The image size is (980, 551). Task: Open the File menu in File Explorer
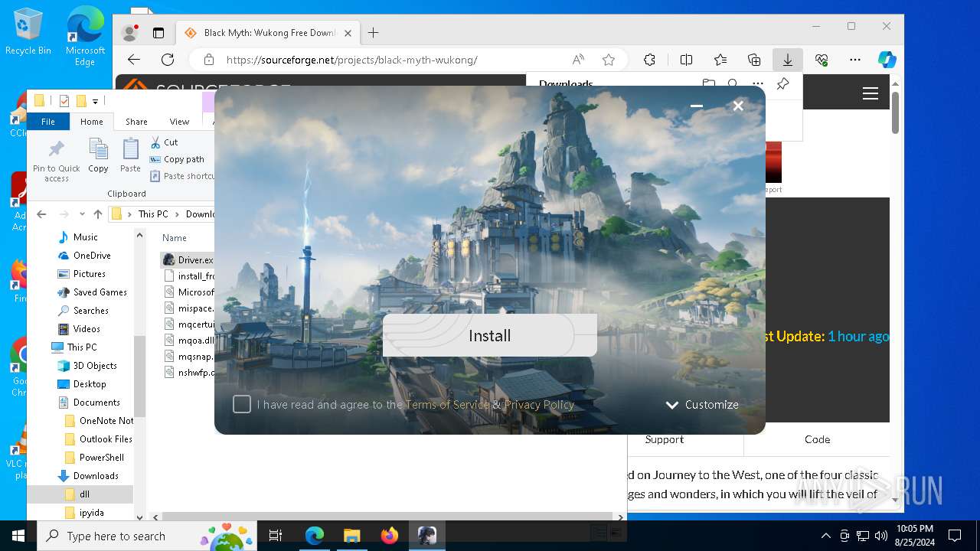click(x=48, y=122)
